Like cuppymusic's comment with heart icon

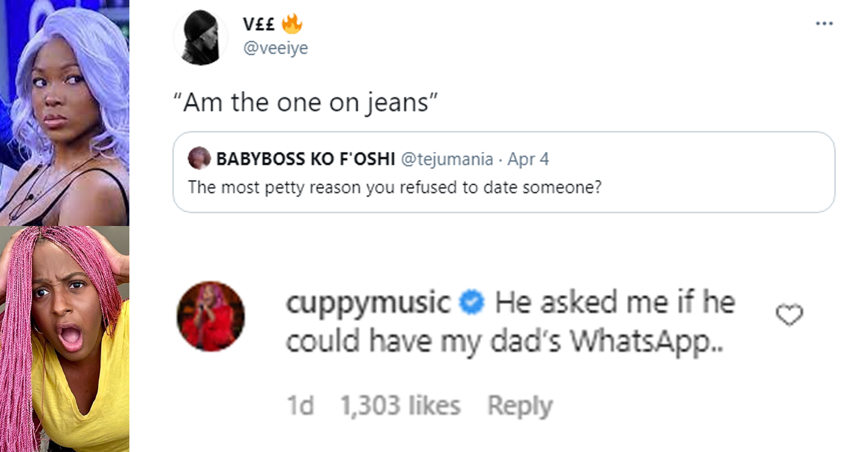coord(789,315)
